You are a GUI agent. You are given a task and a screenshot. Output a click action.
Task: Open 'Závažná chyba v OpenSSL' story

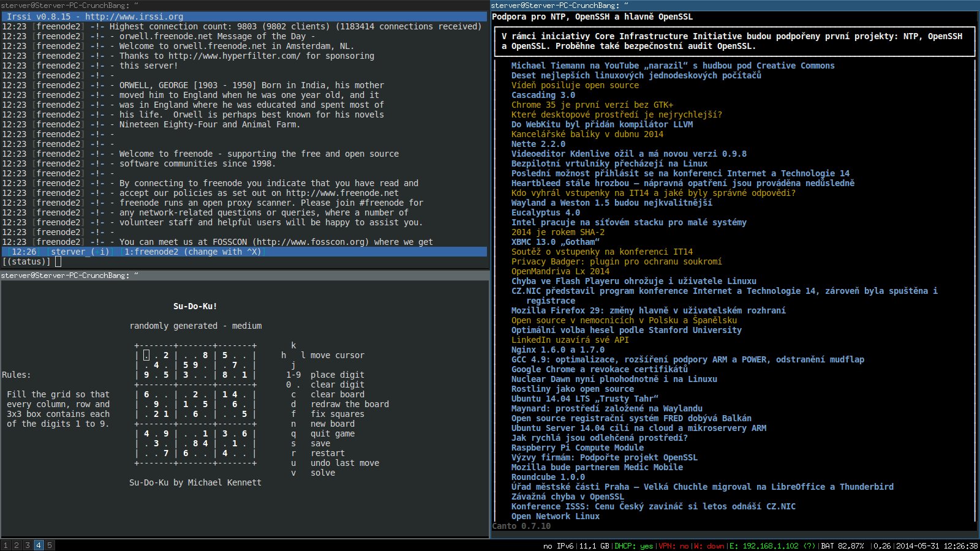click(x=568, y=497)
